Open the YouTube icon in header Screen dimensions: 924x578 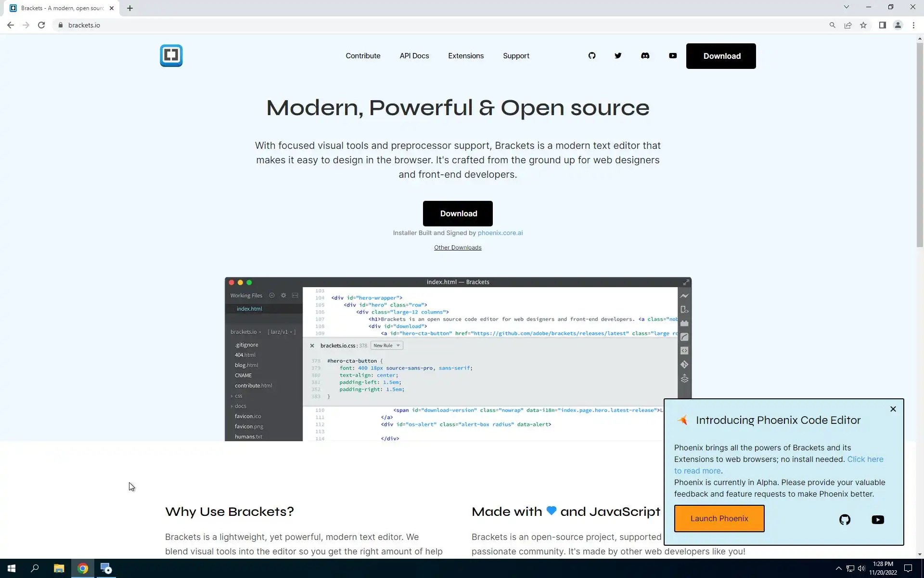point(672,55)
